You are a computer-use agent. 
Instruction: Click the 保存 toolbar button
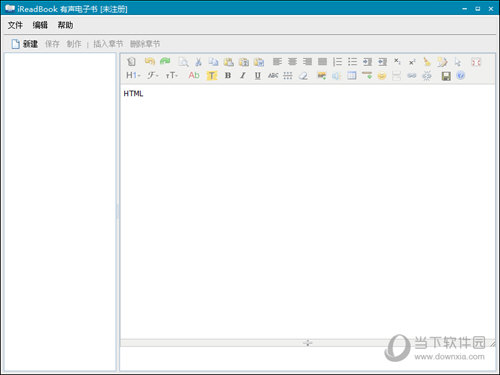pyautogui.click(x=52, y=44)
